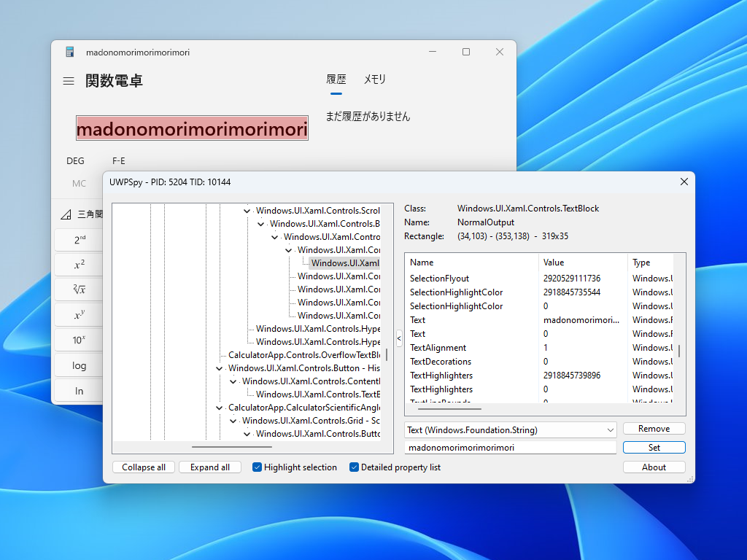Click the ln key in calculator
The height and width of the screenshot is (560, 747).
click(79, 391)
